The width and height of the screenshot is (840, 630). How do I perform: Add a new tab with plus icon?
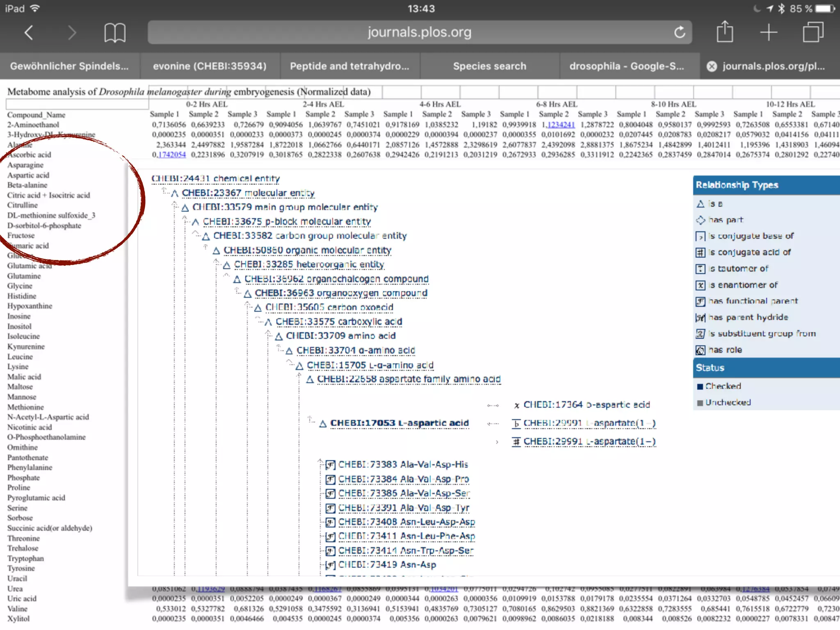(769, 32)
